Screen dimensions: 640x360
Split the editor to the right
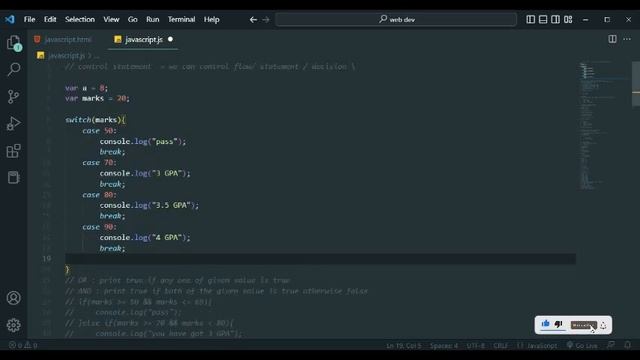click(612, 39)
